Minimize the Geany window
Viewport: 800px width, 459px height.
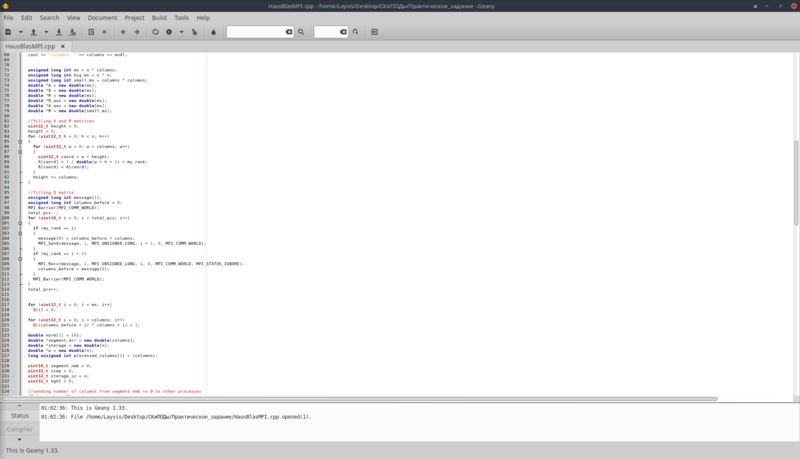tap(767, 6)
